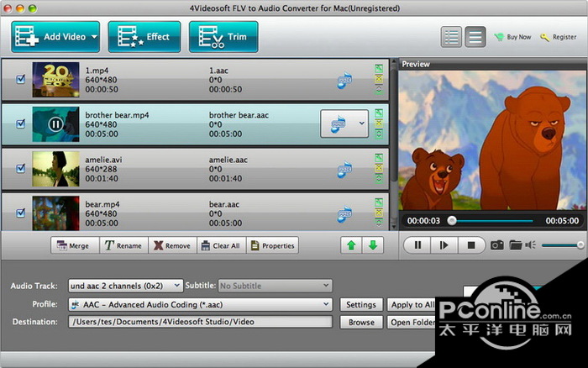Click the Browse button
This screenshot has height=368, width=588.
[361, 323]
